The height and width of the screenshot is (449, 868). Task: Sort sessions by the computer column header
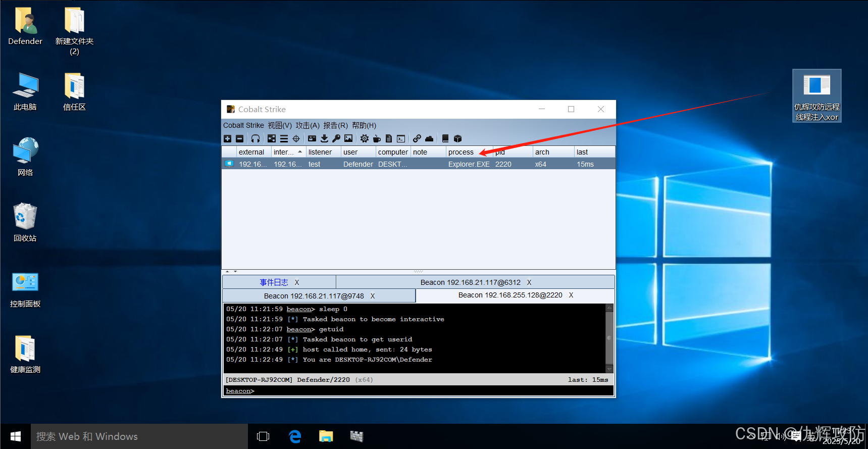[393, 152]
